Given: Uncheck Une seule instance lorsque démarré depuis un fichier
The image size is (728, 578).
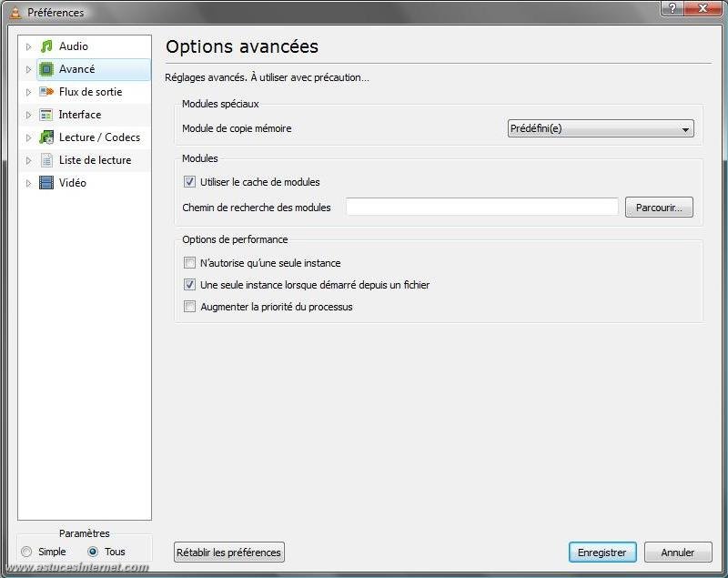Looking at the screenshot, I should click(x=189, y=285).
